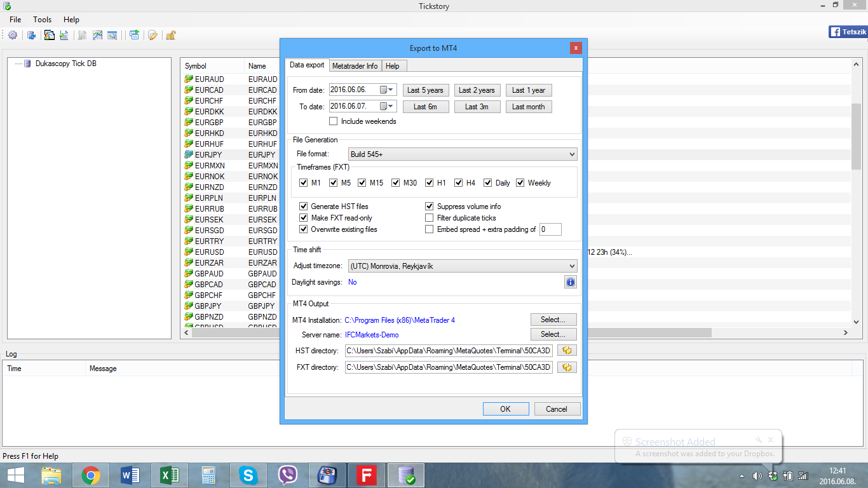Browse for the HST directory folder icon
Viewport: 868px width, 488px height.
(x=567, y=351)
